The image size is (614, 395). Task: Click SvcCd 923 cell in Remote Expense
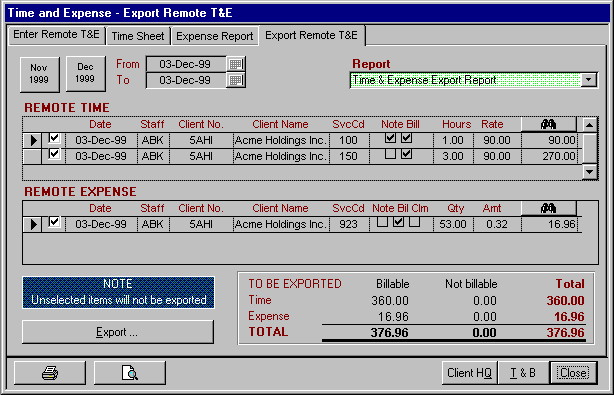coord(348,224)
